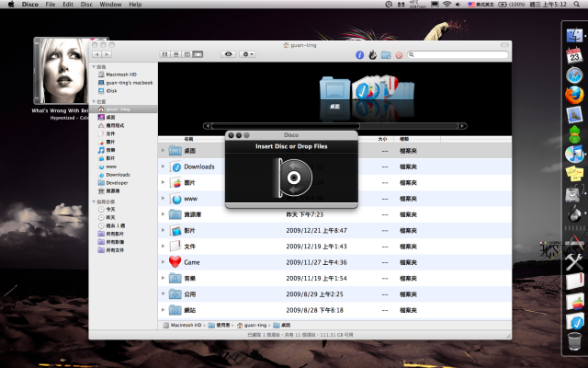Screen dimensions: 588x368
Task: Select guan-ting's macbook in the sidebar
Action: [125, 83]
